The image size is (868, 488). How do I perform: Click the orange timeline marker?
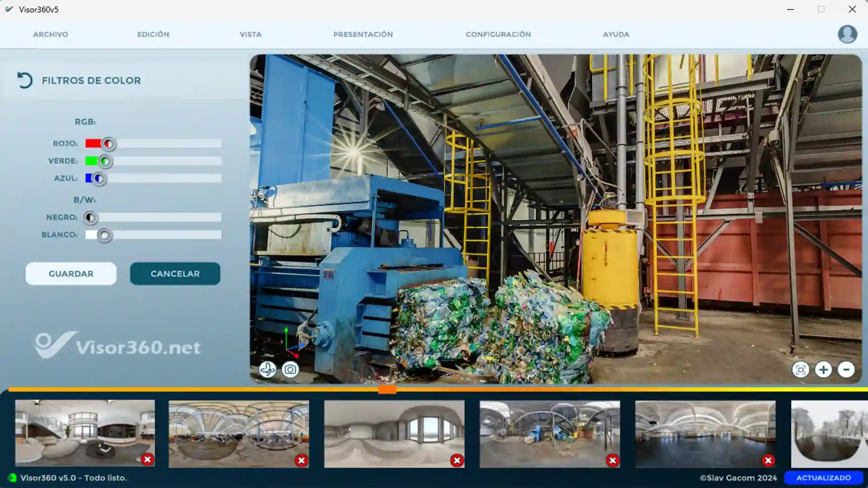pos(387,389)
